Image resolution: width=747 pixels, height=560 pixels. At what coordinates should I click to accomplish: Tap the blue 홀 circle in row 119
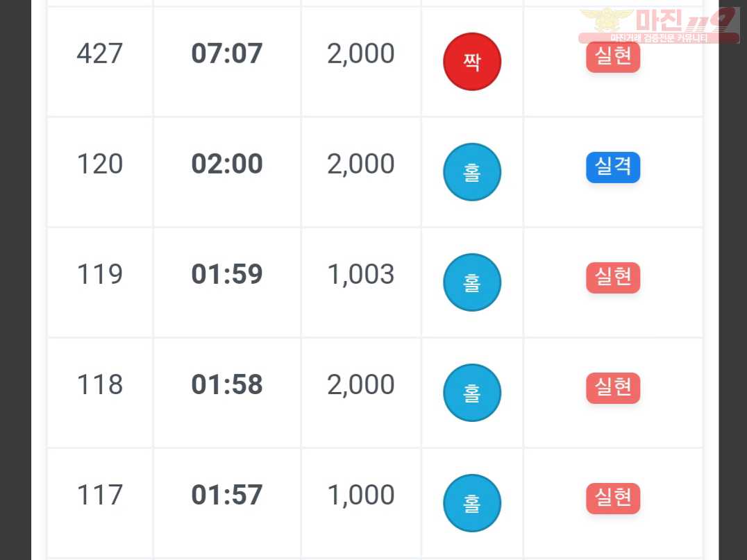471,282
